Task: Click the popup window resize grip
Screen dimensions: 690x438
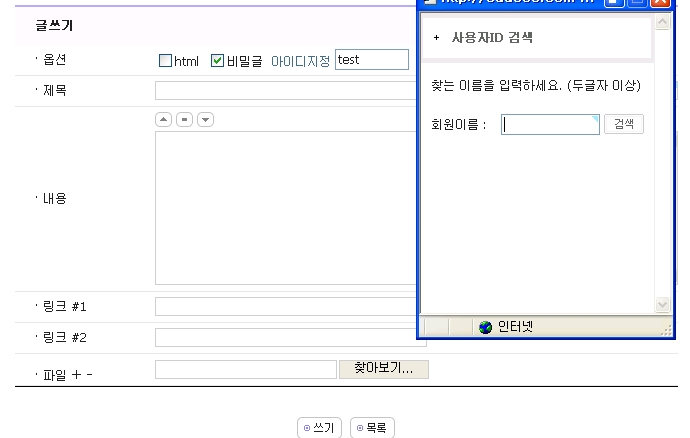Action: [x=667, y=331]
